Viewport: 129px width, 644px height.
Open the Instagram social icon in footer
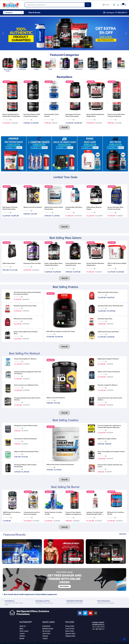point(95,613)
